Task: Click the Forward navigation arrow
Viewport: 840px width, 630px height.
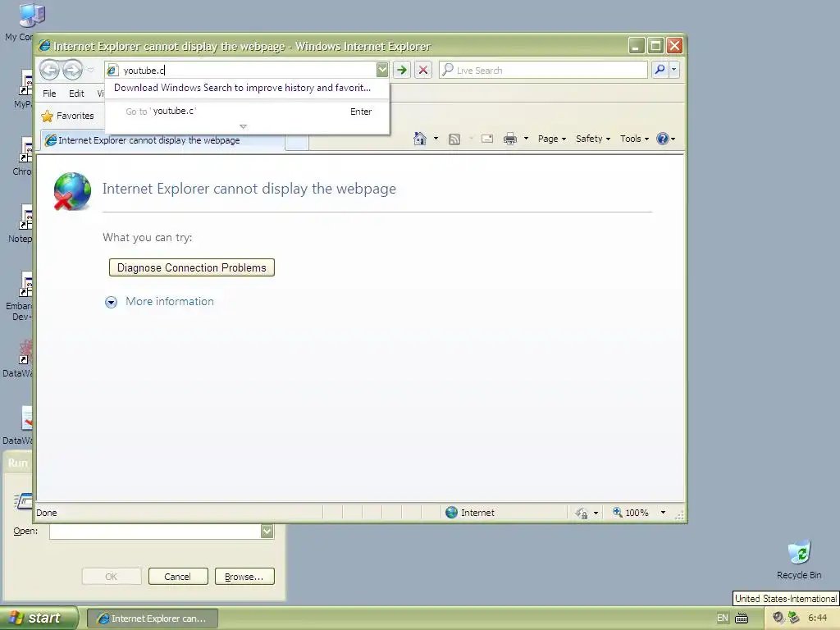Action: coord(72,70)
